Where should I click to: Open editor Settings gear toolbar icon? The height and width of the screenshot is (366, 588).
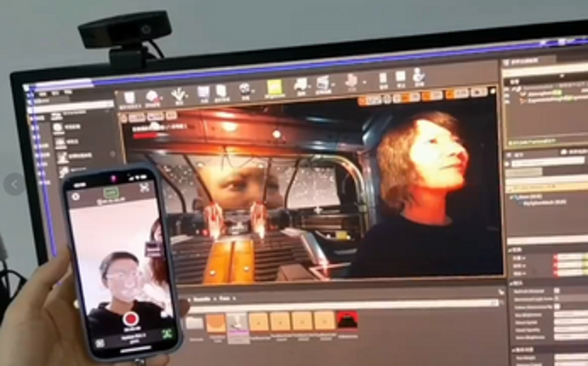(244, 90)
